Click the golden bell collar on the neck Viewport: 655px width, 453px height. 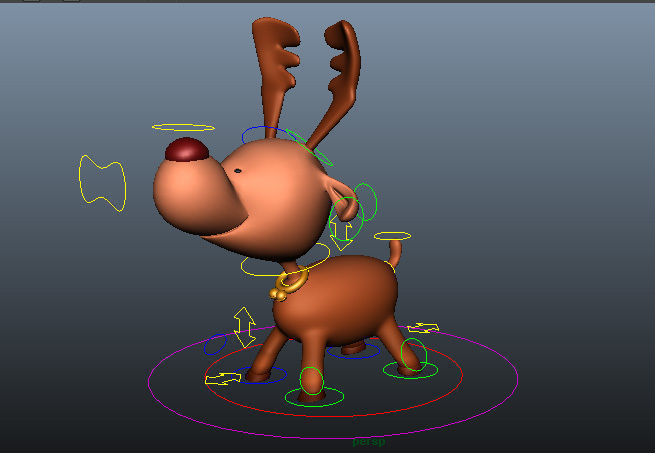(288, 283)
